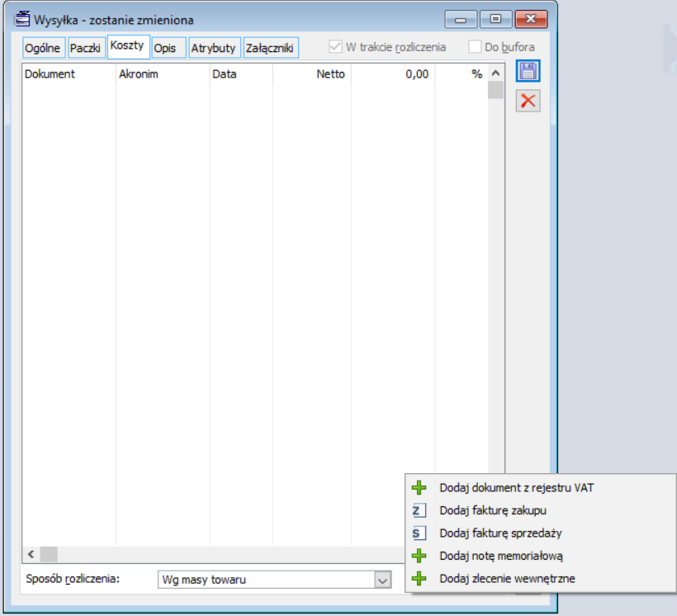Sort by the Akronim column header

pyautogui.click(x=163, y=73)
